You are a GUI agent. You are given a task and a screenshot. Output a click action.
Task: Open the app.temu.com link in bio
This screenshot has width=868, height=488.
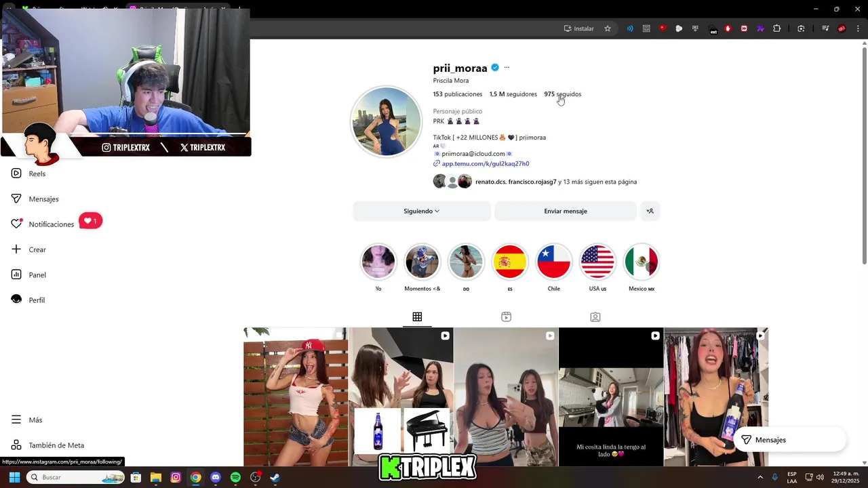point(485,163)
